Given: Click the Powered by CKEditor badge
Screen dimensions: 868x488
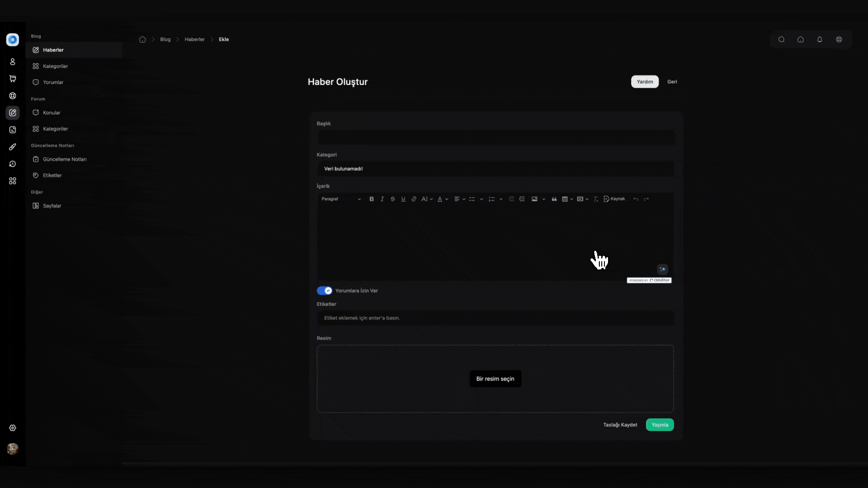Looking at the screenshot, I should tap(649, 280).
